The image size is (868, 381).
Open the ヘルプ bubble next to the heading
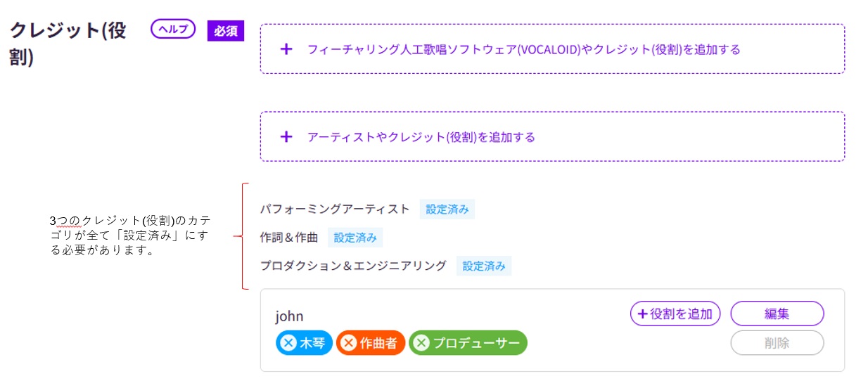pyautogui.click(x=172, y=30)
